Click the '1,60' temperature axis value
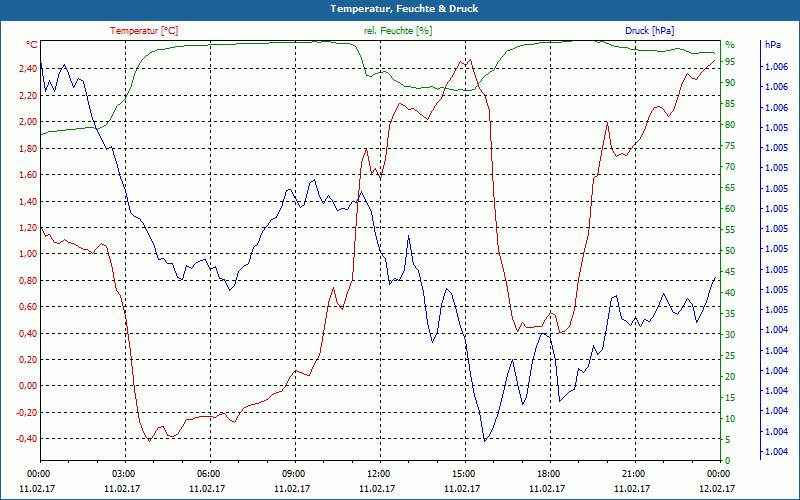The image size is (800, 500). (x=28, y=174)
